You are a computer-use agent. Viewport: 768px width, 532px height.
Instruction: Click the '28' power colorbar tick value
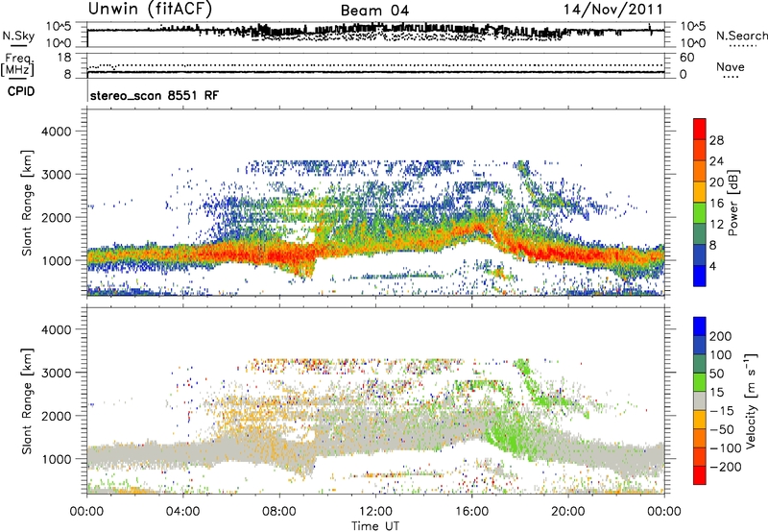[x=716, y=140]
